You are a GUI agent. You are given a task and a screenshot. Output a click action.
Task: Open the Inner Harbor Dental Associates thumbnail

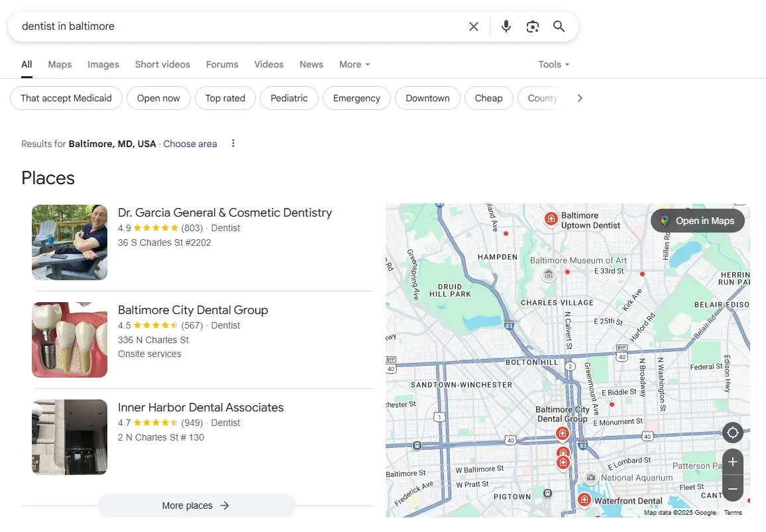69,437
